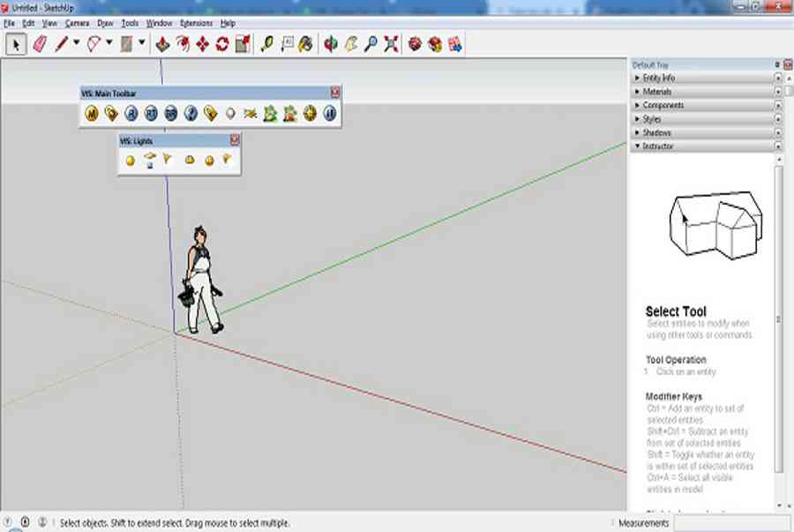Open the arc tool dropdown arrow
Screen dimensions: 794x532
coord(109,43)
